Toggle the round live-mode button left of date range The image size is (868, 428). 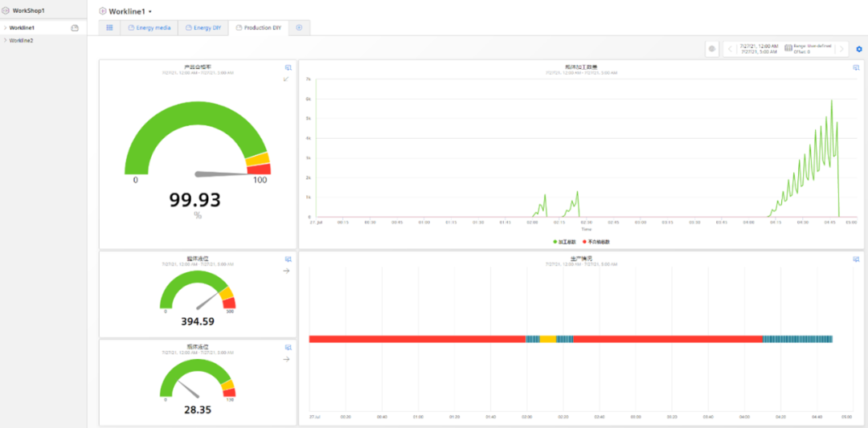click(x=711, y=49)
